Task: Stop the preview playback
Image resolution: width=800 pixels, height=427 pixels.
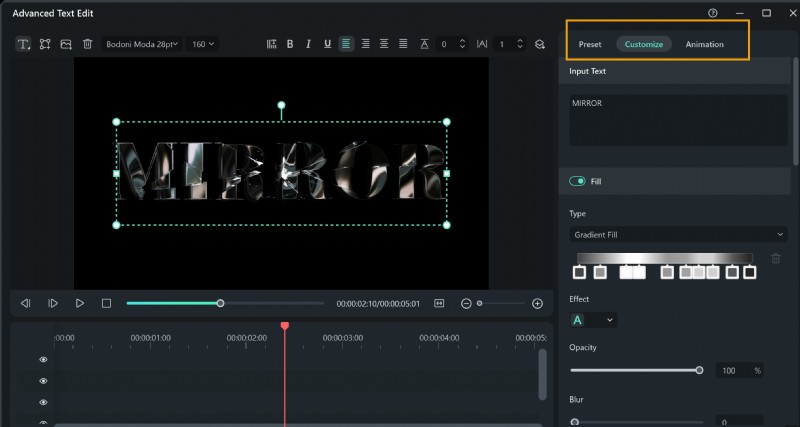Action: tap(106, 304)
